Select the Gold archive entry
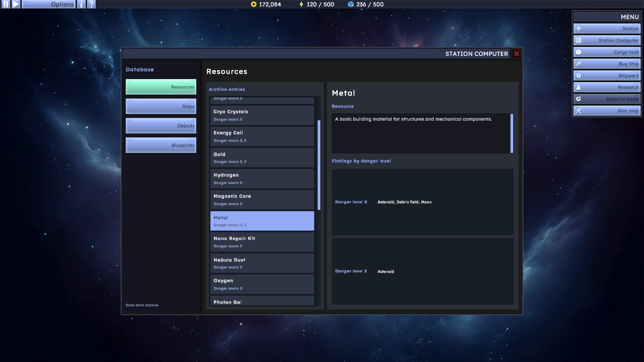Image resolution: width=644 pixels, height=362 pixels. pyautogui.click(x=262, y=158)
